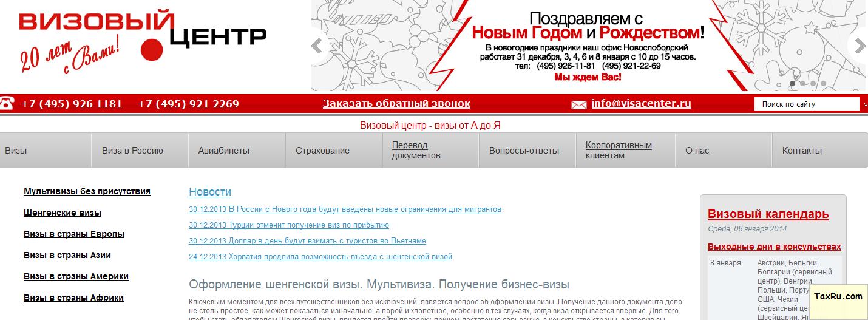The image size is (868, 320).
Task: Click the telephone icon in red bar
Action: (x=7, y=104)
